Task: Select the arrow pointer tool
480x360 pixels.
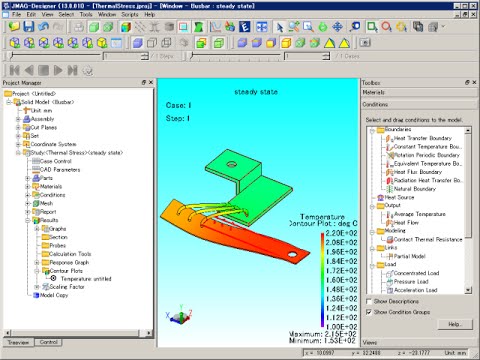Action: [x=280, y=27]
